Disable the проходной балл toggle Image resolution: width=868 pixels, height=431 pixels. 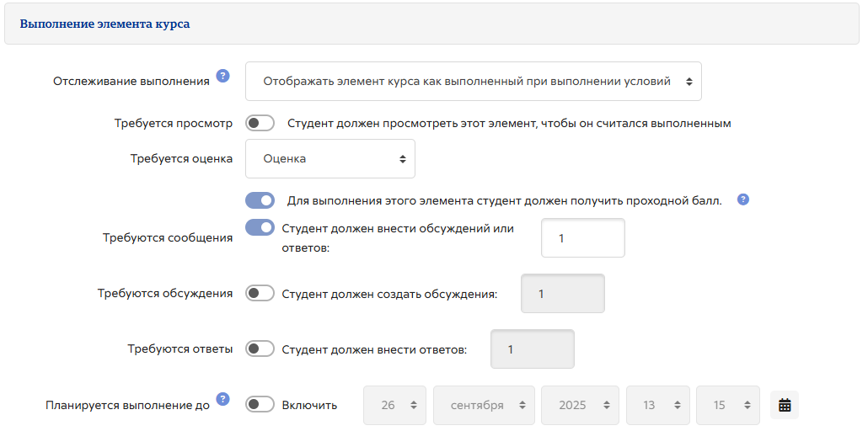coord(260,200)
